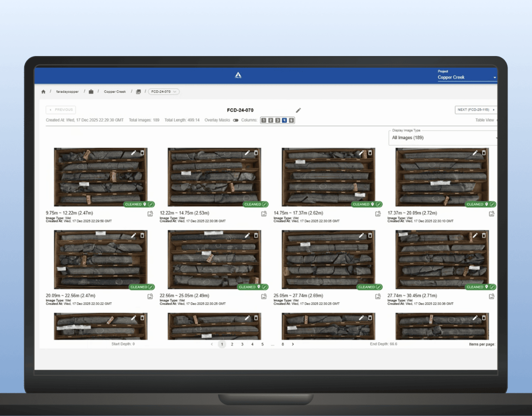532x416 pixels.
Task: Delete the 17.37m ~ 20.09m core image
Action: [484, 153]
